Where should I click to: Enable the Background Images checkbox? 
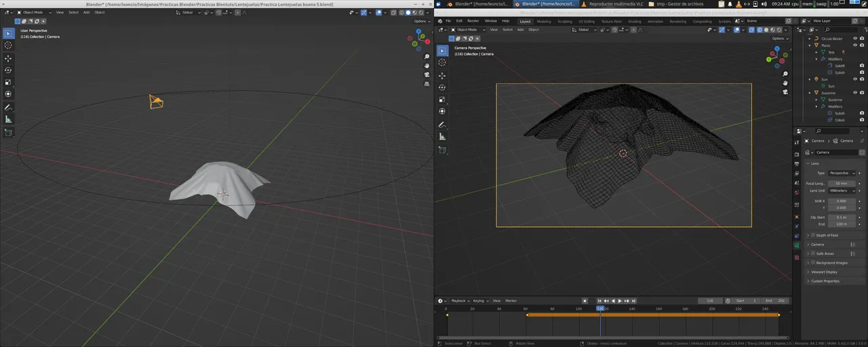tap(814, 262)
